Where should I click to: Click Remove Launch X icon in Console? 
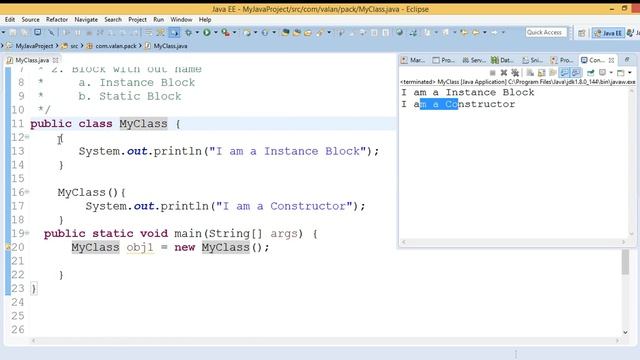[x=504, y=73]
